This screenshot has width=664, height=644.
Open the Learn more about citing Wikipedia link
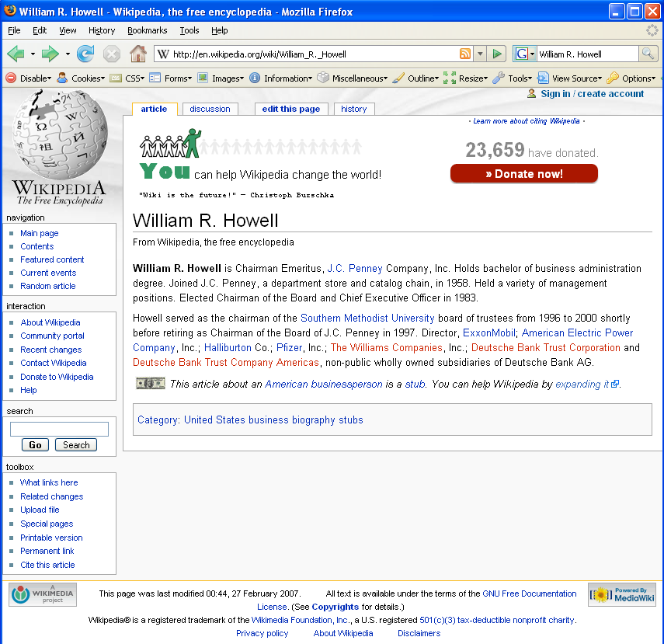[x=527, y=121]
